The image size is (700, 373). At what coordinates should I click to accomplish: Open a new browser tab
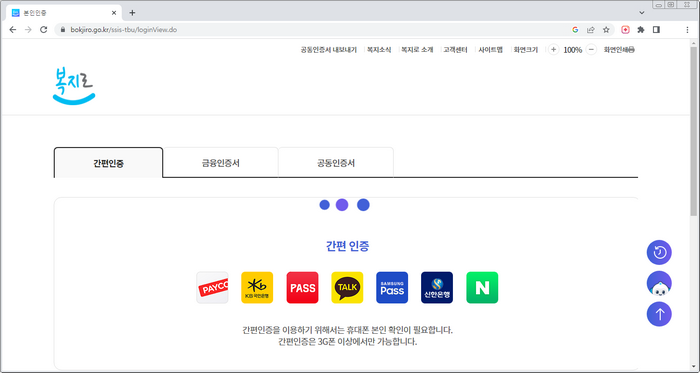[132, 13]
